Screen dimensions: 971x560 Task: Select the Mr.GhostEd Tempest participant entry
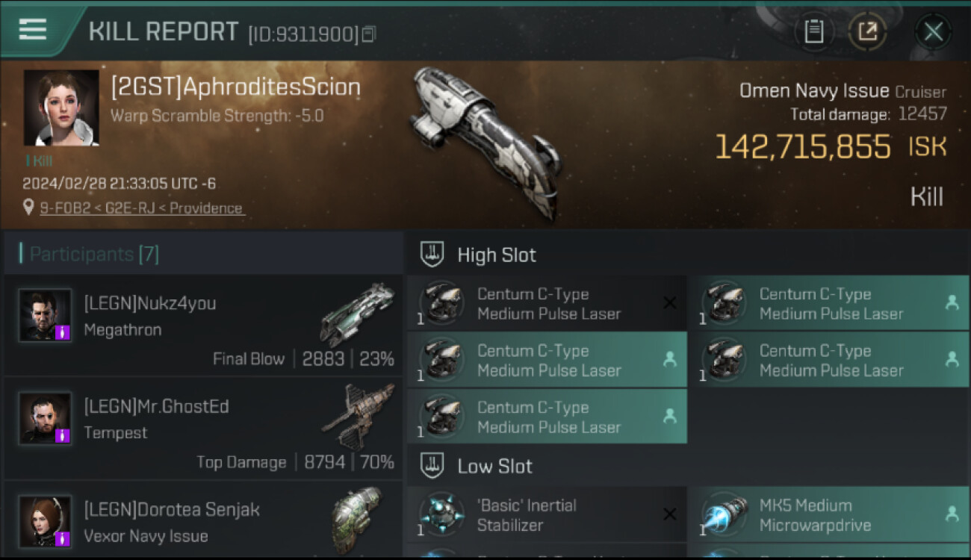pos(203,429)
